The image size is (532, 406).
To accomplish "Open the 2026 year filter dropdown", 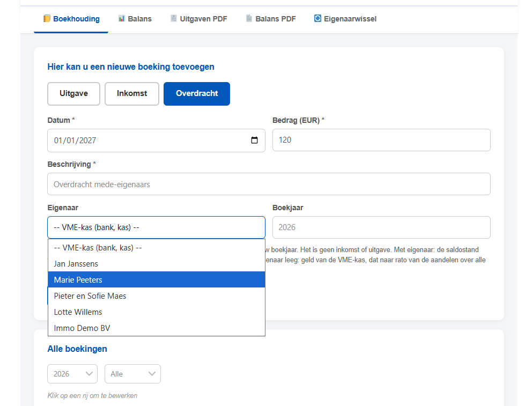I will click(x=72, y=374).
